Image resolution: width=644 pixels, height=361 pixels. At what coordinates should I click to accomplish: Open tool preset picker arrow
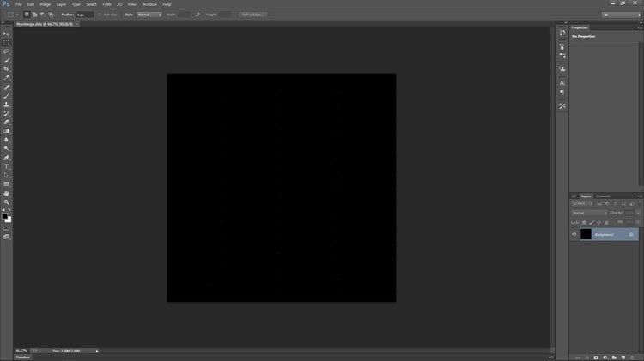pos(18,15)
